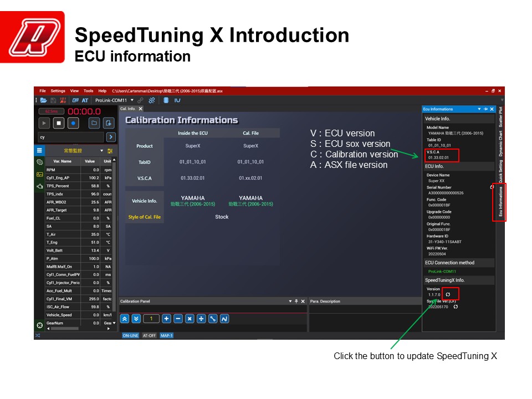The width and height of the screenshot is (532, 399).
Task: Click the save disk icon in toolbar
Action: [x=53, y=100]
